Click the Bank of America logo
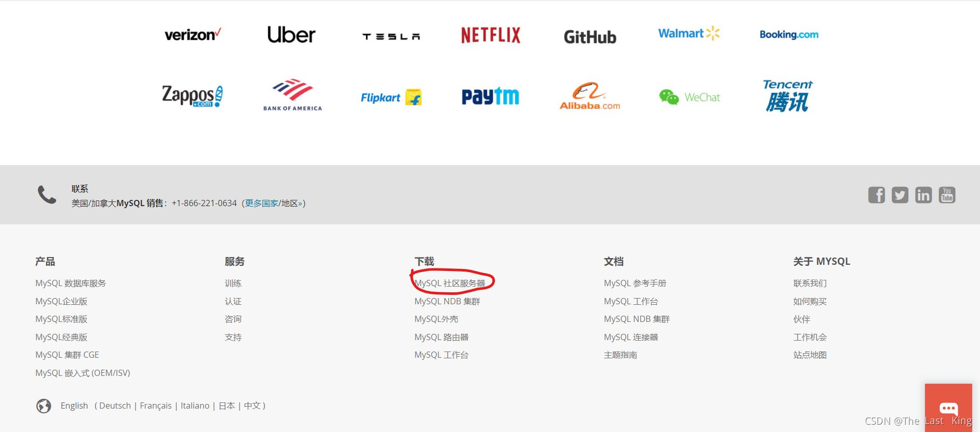This screenshot has height=432, width=980. pyautogui.click(x=292, y=95)
